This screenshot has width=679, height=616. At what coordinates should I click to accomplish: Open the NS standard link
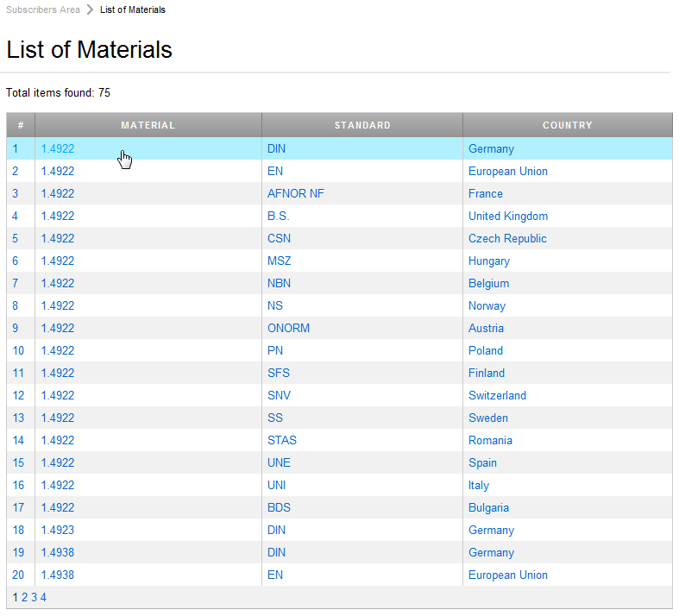tap(275, 305)
